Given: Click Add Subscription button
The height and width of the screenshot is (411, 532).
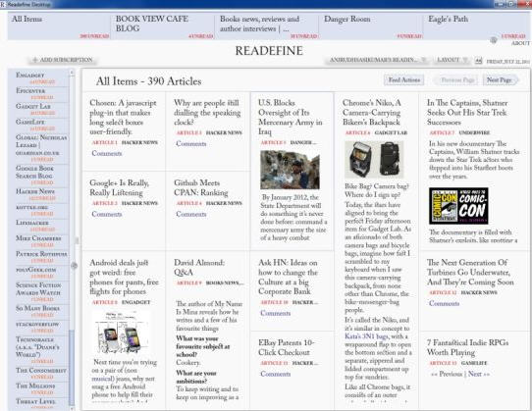Looking at the screenshot, I should (63, 60).
